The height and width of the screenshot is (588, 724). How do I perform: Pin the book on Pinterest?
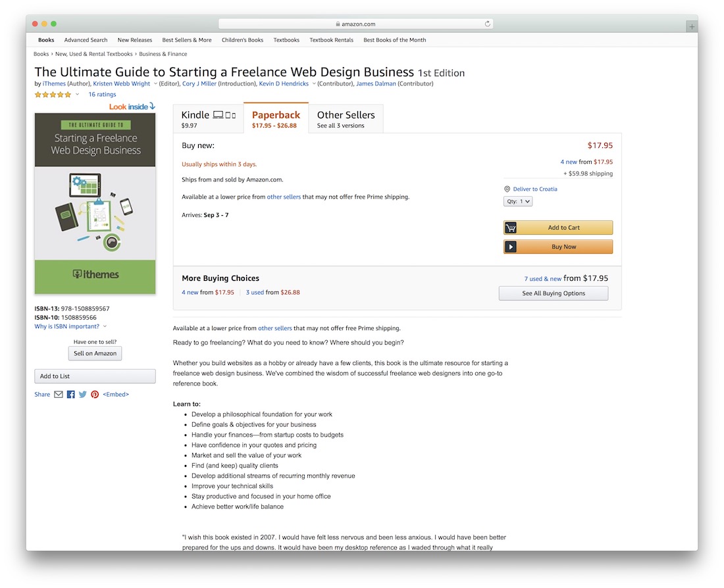pyautogui.click(x=95, y=395)
